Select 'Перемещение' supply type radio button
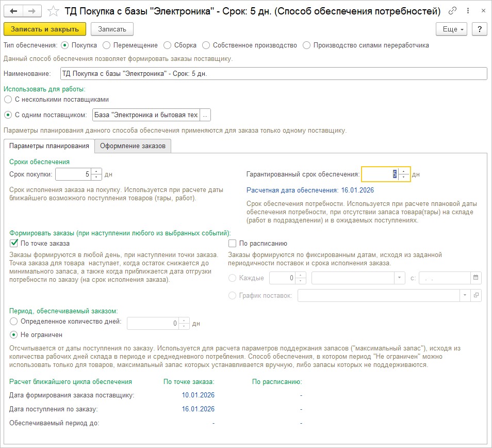This screenshot has width=492, height=448. [107, 45]
